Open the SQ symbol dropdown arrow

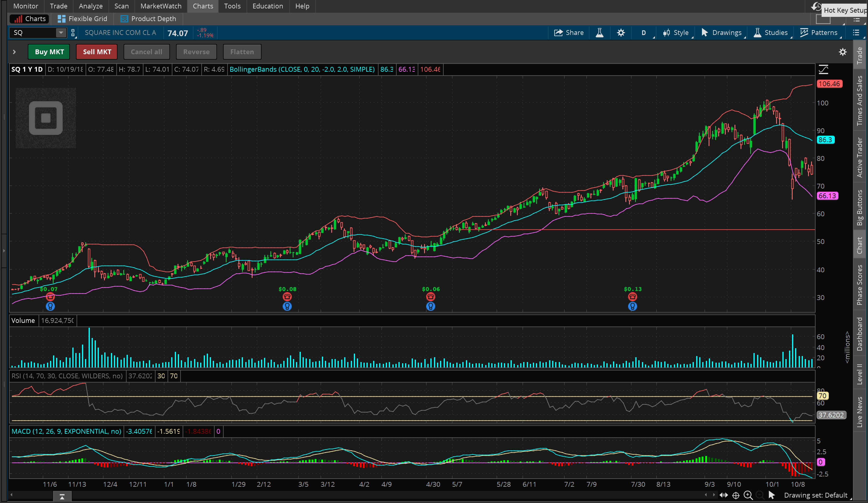pos(61,33)
